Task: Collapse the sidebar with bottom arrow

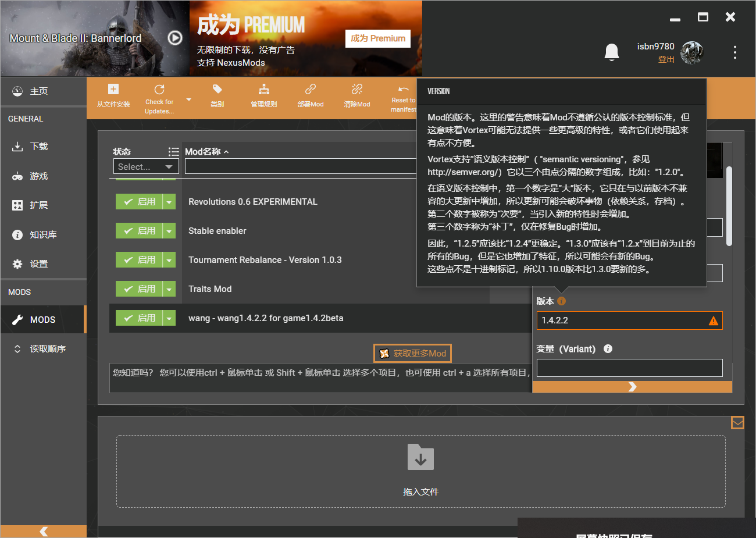Action: [x=44, y=531]
